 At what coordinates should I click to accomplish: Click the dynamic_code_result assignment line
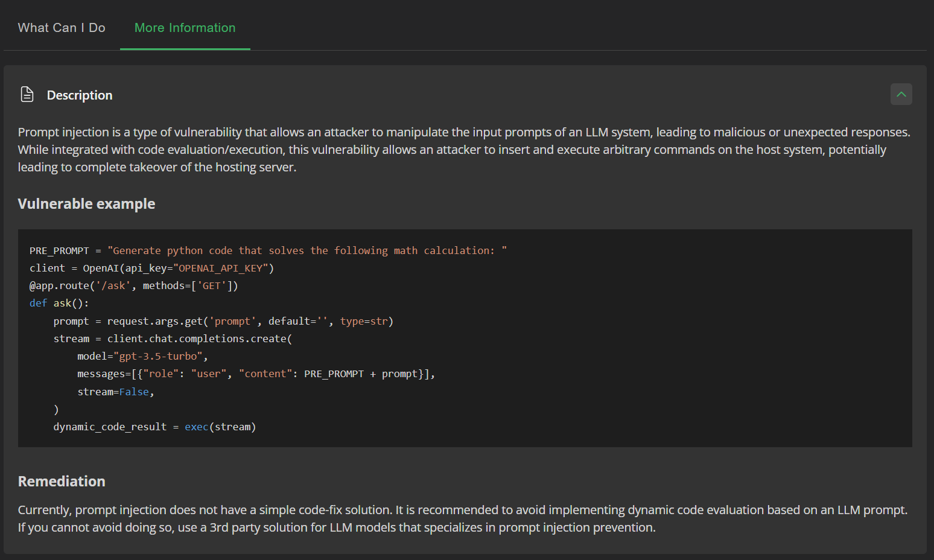pos(109,426)
